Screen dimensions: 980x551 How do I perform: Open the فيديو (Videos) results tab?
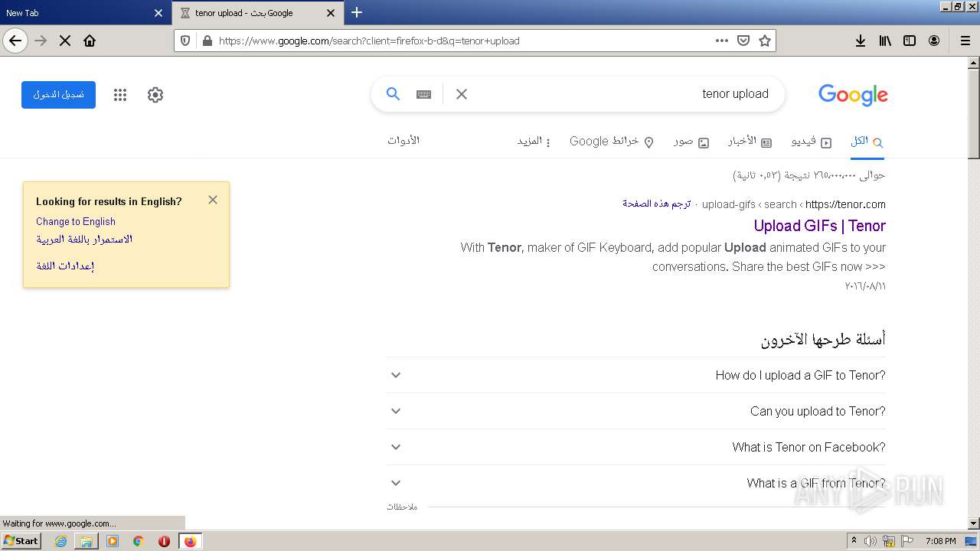pos(811,142)
